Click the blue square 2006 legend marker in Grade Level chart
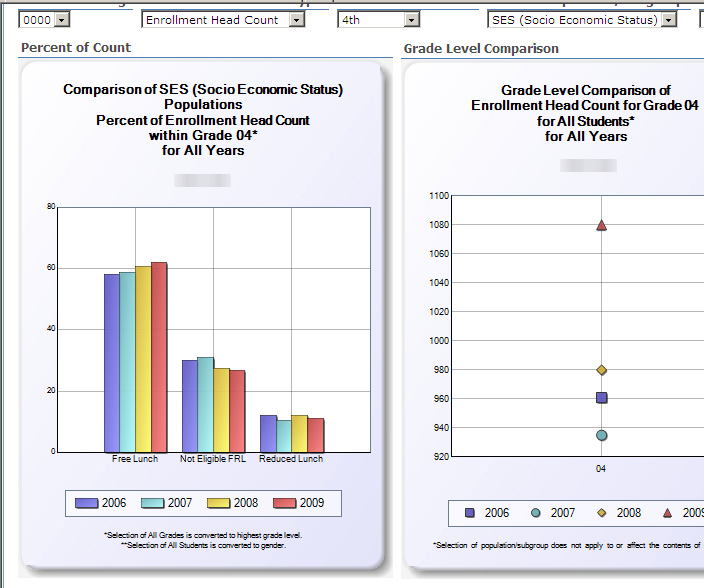 tap(469, 513)
